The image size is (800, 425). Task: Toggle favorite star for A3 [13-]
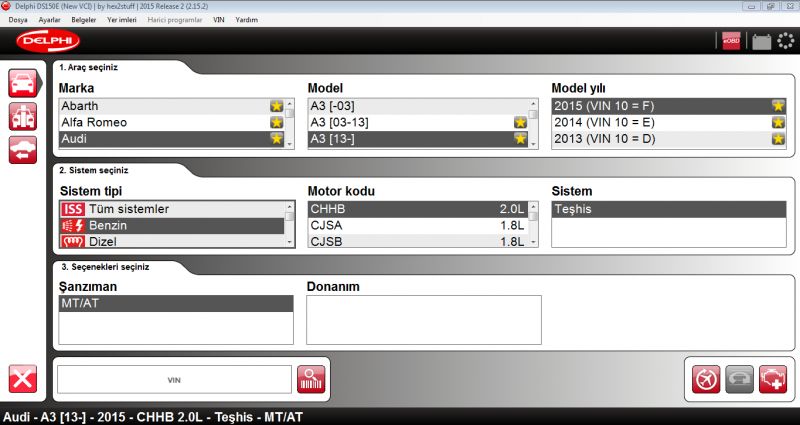520,139
